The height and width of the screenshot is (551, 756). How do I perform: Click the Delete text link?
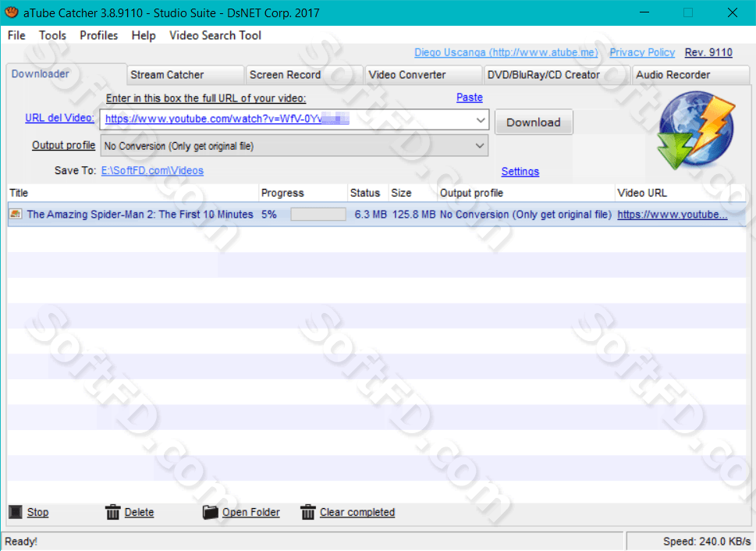[x=139, y=512]
